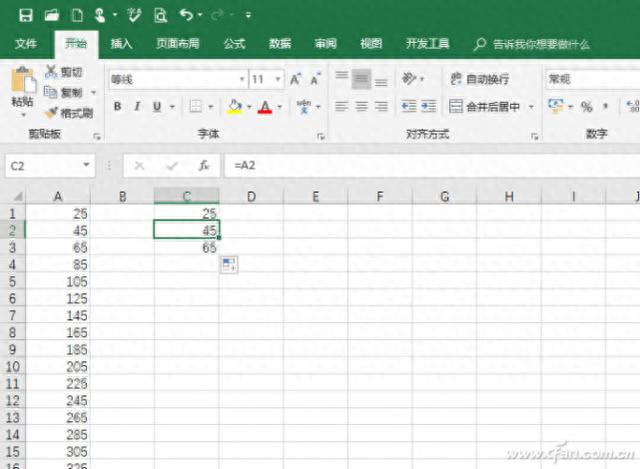640x469 pixels.
Task: Click the 复制 copy button
Action: (63, 93)
